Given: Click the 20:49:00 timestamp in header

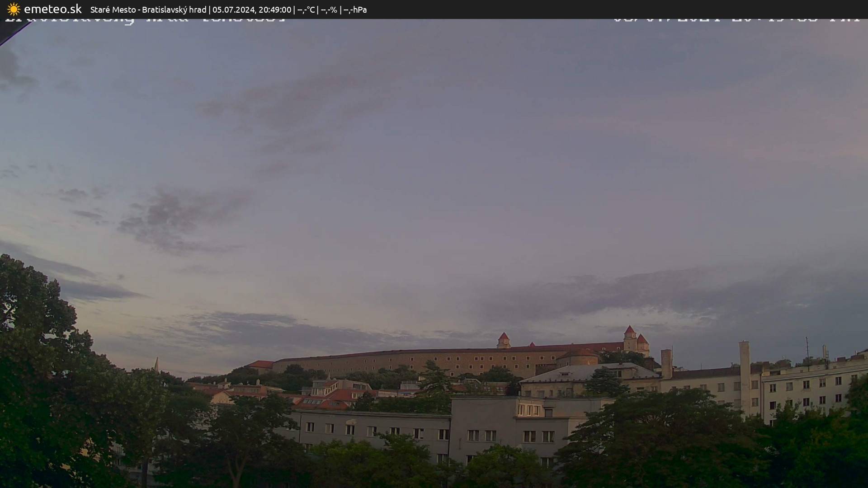Looking at the screenshot, I should (274, 9).
